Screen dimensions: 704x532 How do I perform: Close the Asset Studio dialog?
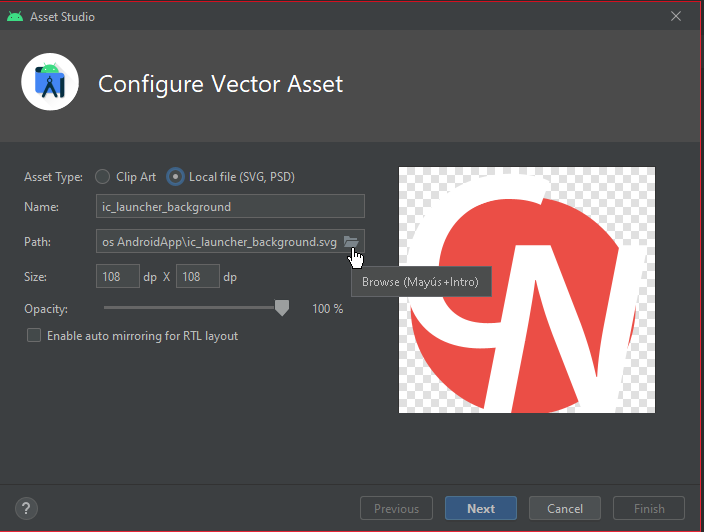(676, 17)
